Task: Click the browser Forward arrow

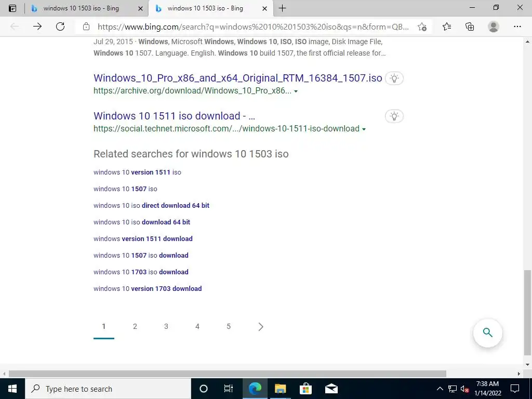Action: tap(37, 26)
